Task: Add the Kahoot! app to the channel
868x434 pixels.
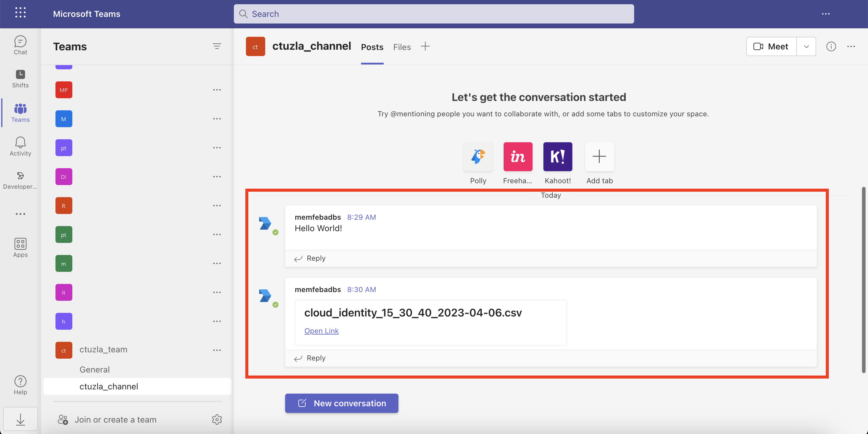Action: [557, 157]
